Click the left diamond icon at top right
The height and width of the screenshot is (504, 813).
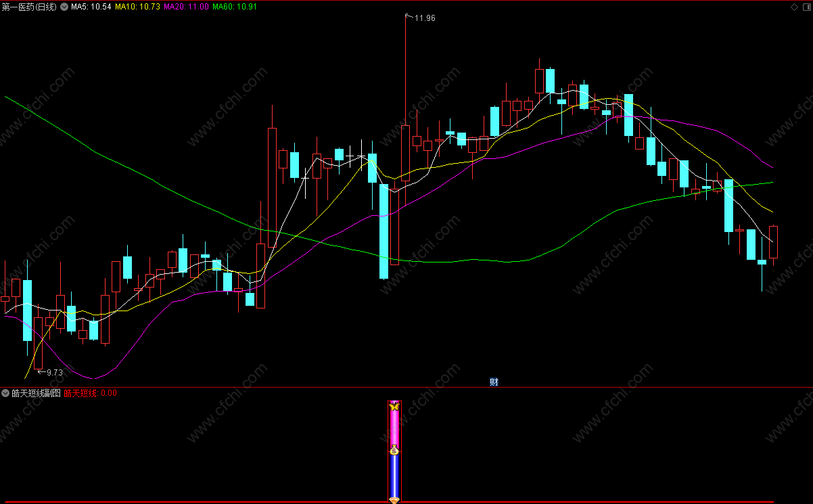(x=794, y=7)
